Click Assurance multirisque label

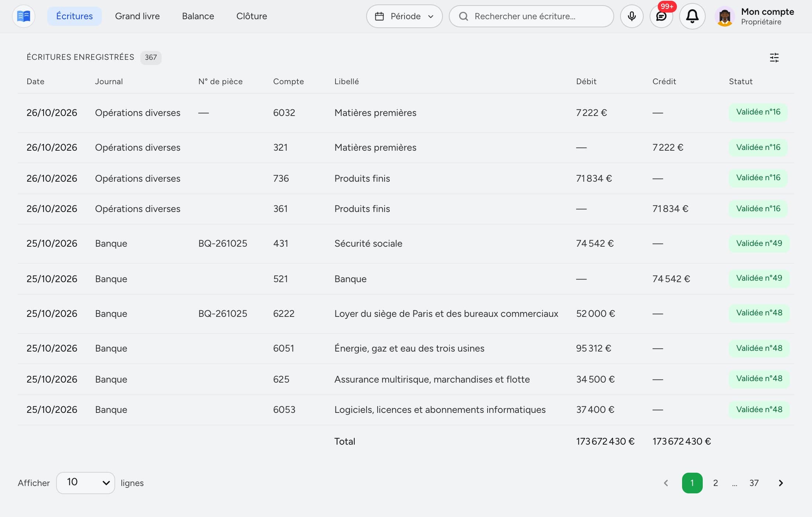[432, 380]
